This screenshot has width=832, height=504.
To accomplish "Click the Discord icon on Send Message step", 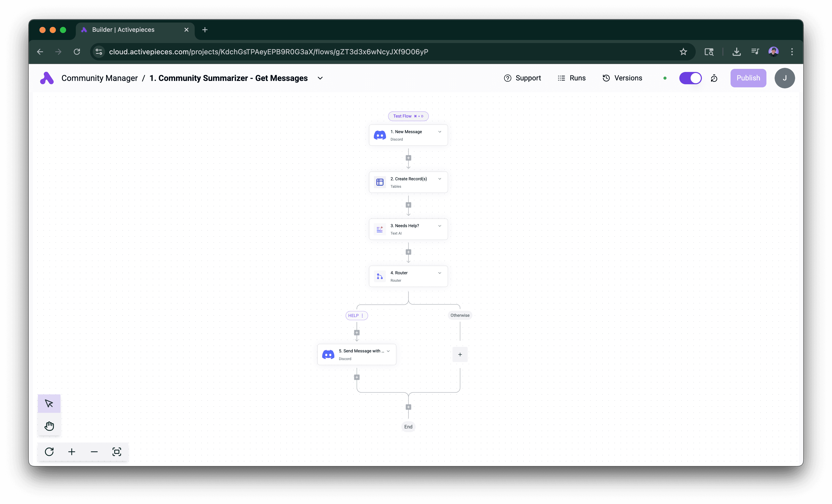I will (x=328, y=354).
